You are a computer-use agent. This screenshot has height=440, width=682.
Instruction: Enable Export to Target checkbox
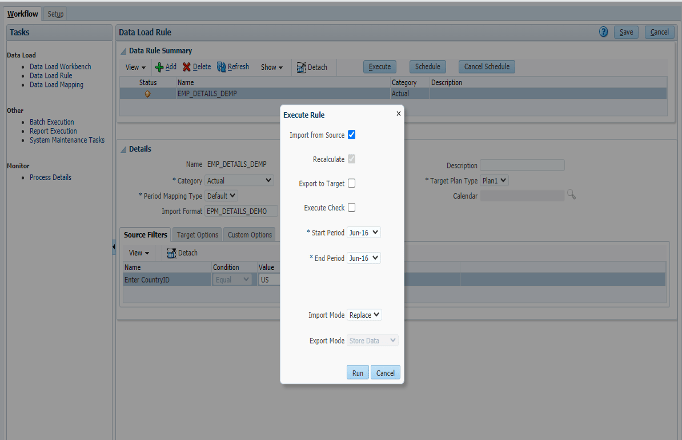click(x=351, y=183)
